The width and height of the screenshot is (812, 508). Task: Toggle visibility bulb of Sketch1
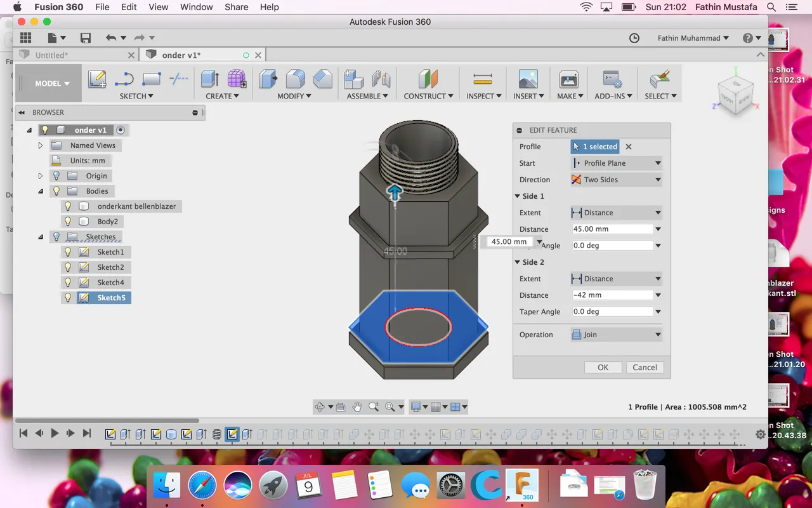(68, 252)
